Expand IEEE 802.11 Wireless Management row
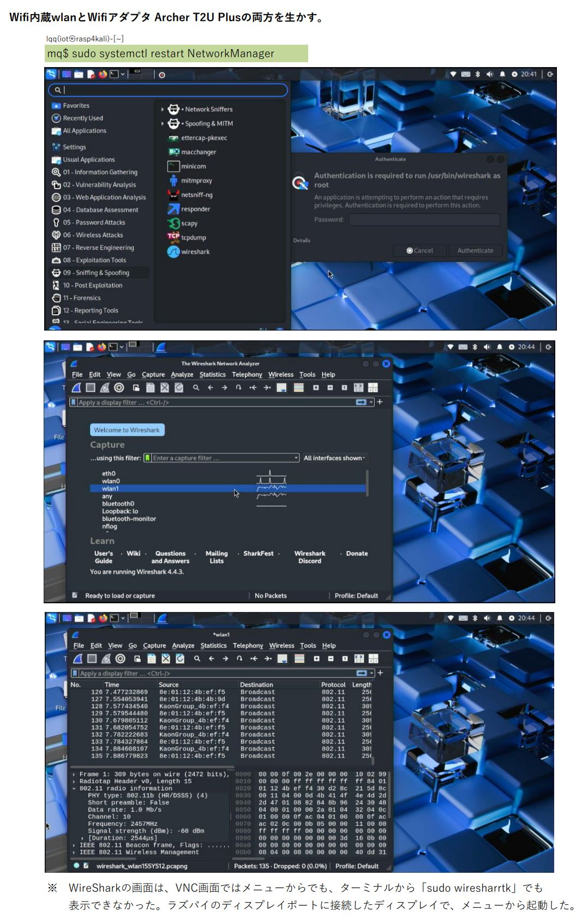The image size is (582, 924). tap(74, 852)
